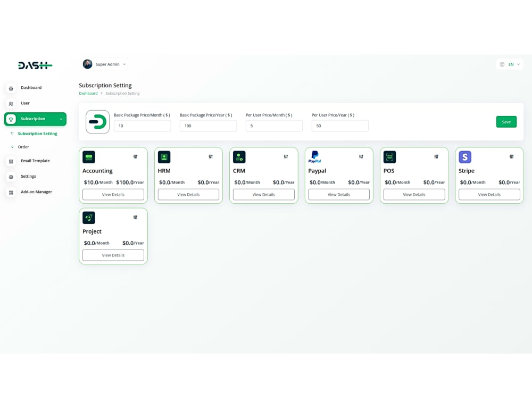Click the Dashboard home icon
532x399 pixels.
click(x=11, y=88)
